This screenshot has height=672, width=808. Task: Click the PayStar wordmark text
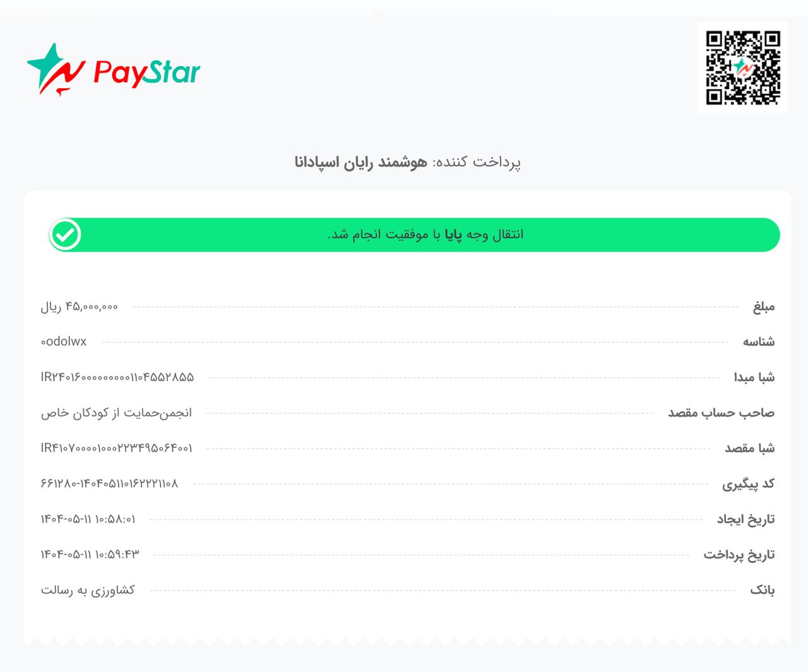(x=146, y=71)
